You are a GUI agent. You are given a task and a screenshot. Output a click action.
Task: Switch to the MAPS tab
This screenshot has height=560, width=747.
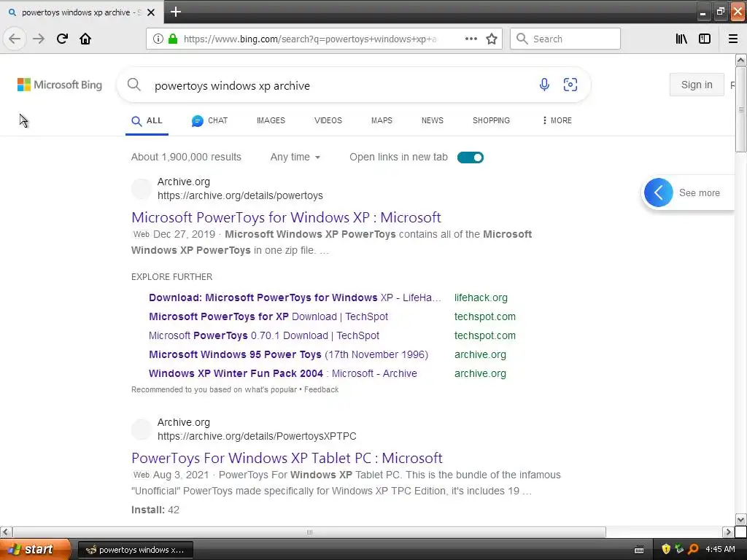pyautogui.click(x=382, y=120)
